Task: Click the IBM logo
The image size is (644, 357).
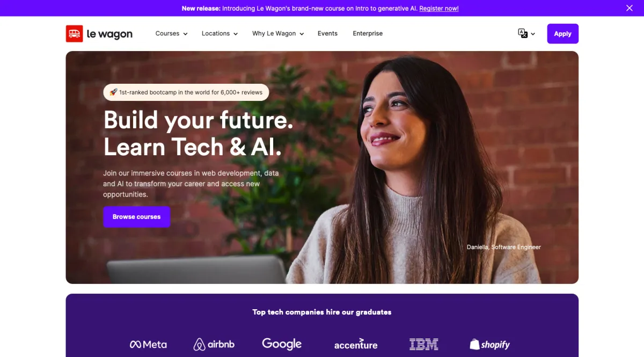Action: point(424,344)
